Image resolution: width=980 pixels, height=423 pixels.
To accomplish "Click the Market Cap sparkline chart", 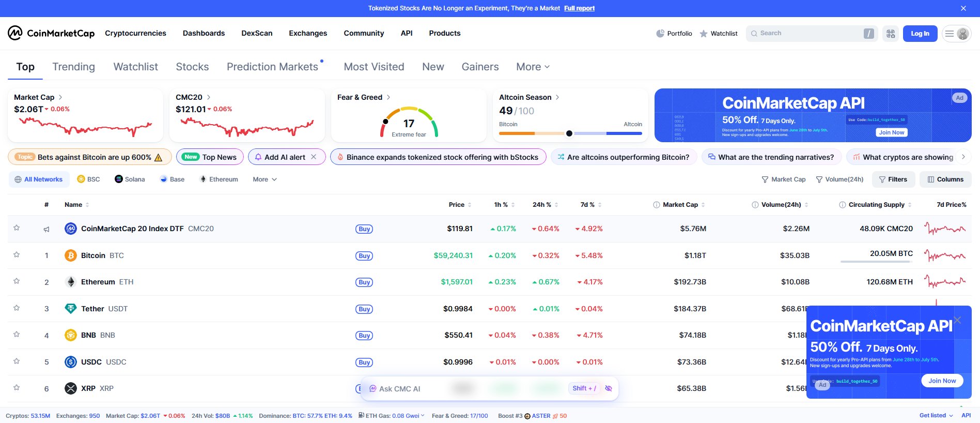I will click(86, 127).
